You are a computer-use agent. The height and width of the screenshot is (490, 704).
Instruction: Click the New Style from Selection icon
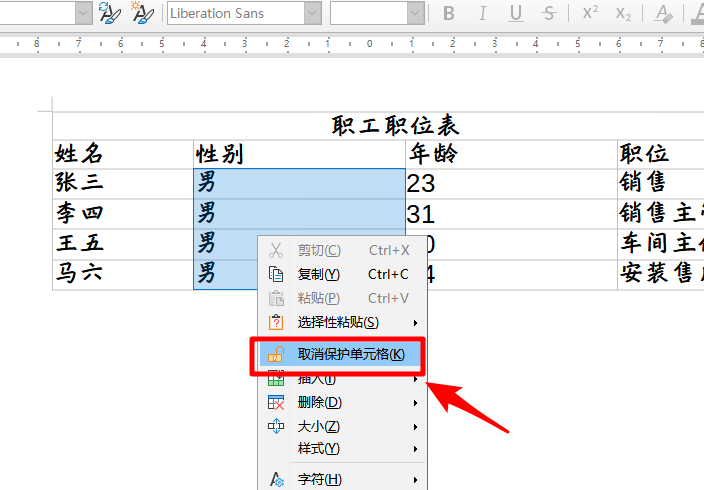tap(142, 13)
